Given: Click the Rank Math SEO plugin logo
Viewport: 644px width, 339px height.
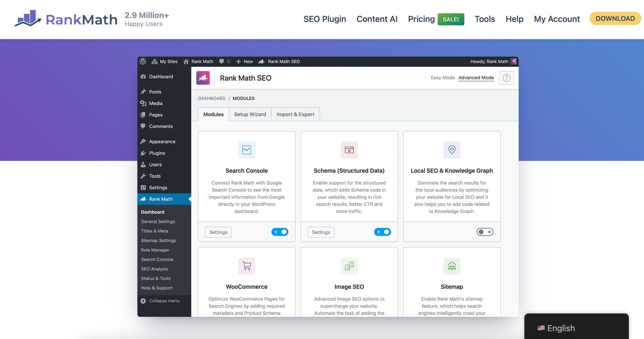Looking at the screenshot, I should point(203,78).
